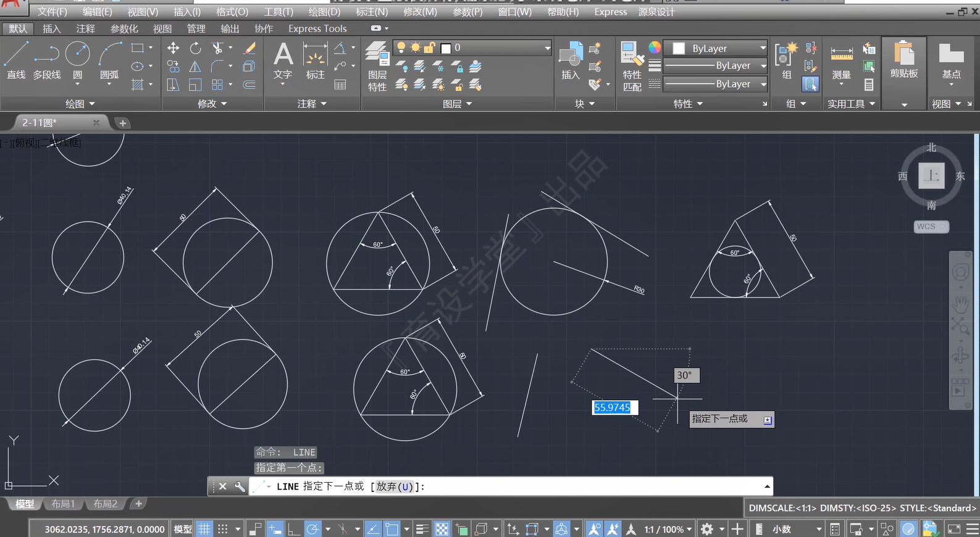Toggle ortho mode in status bar

pos(293,529)
